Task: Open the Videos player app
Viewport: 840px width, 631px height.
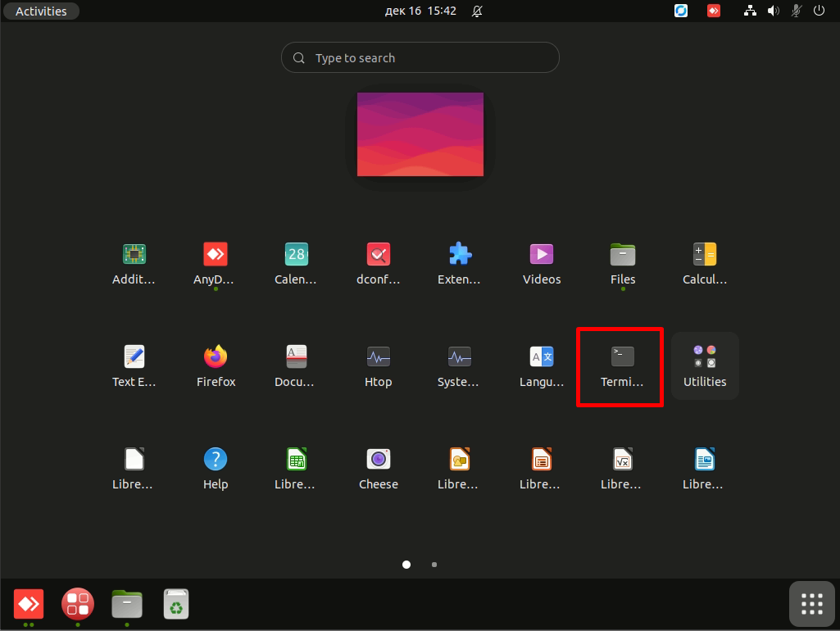Action: [x=541, y=263]
